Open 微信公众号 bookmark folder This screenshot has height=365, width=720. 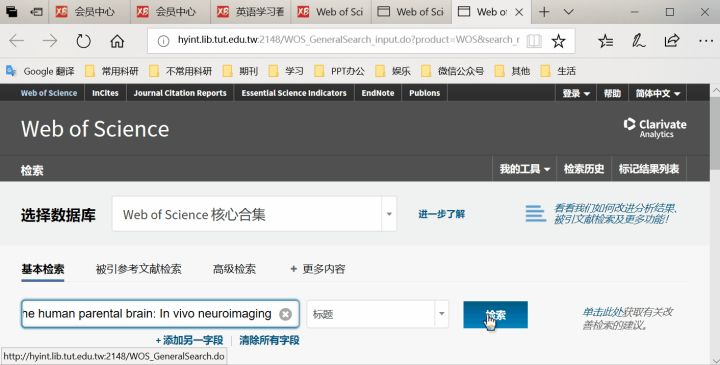click(453, 71)
